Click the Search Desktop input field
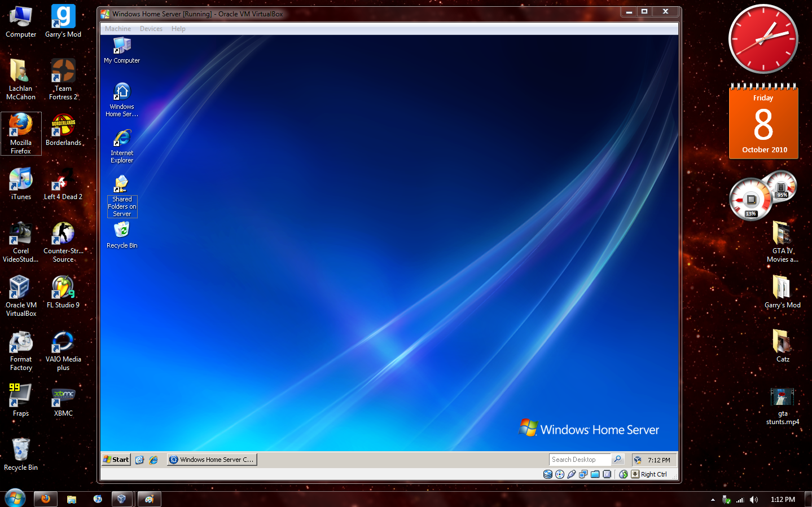 (x=580, y=459)
